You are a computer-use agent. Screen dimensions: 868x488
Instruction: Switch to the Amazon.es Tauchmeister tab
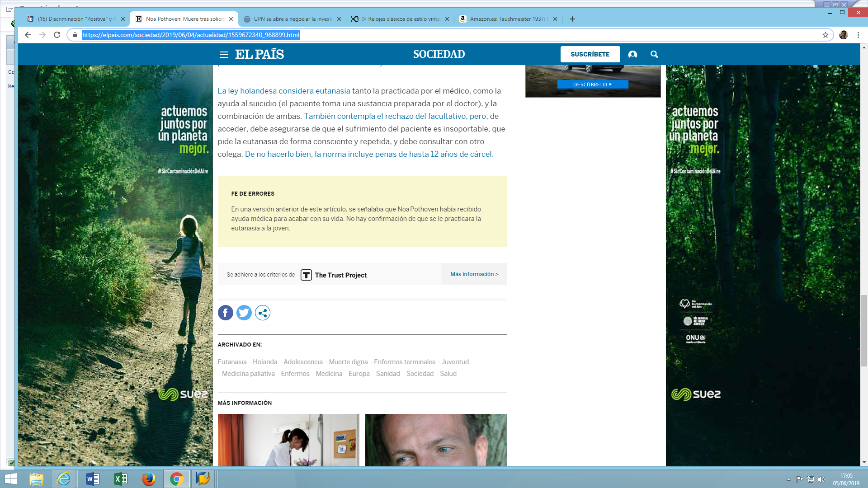pos(508,19)
